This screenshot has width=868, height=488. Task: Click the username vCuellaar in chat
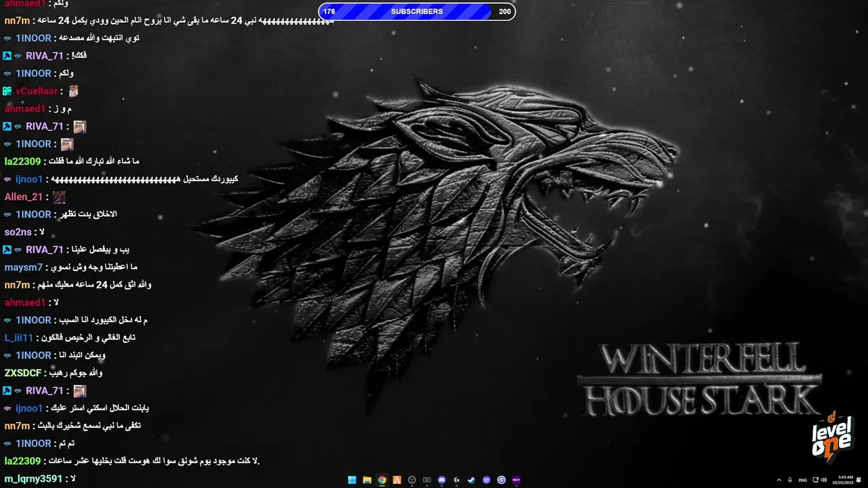(x=37, y=91)
